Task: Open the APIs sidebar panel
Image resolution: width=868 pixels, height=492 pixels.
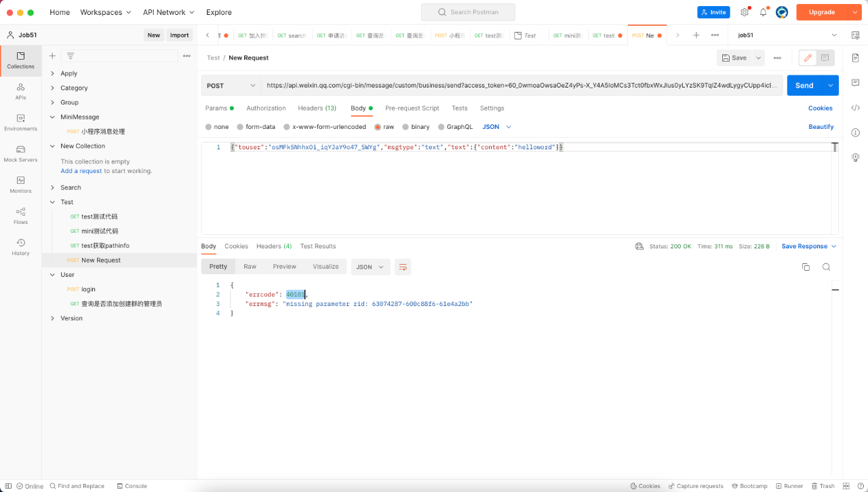Action: pos(20,92)
